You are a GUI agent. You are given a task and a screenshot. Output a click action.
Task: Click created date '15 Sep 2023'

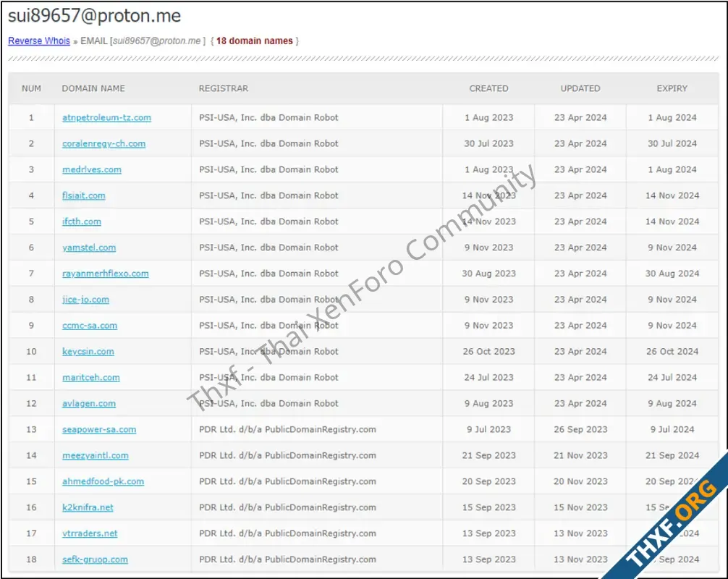(489, 507)
